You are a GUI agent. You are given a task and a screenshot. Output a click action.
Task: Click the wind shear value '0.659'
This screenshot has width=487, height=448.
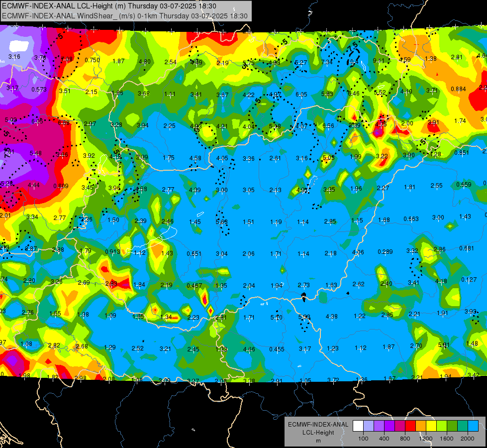[x=464, y=184]
